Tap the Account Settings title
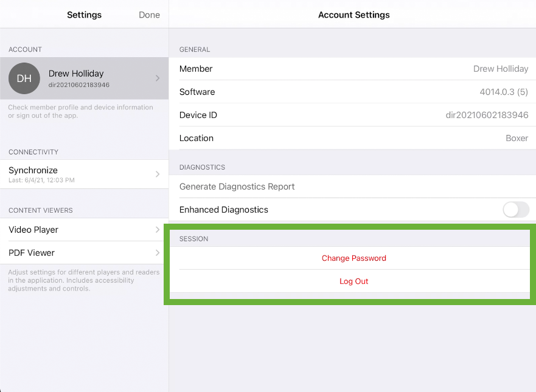The height and width of the screenshot is (392, 536). tap(354, 15)
